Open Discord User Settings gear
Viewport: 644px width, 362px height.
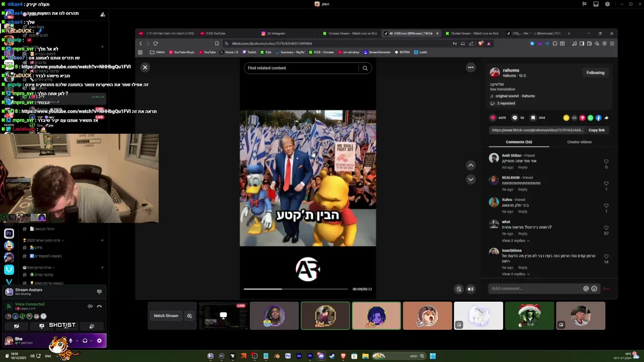coord(99,340)
